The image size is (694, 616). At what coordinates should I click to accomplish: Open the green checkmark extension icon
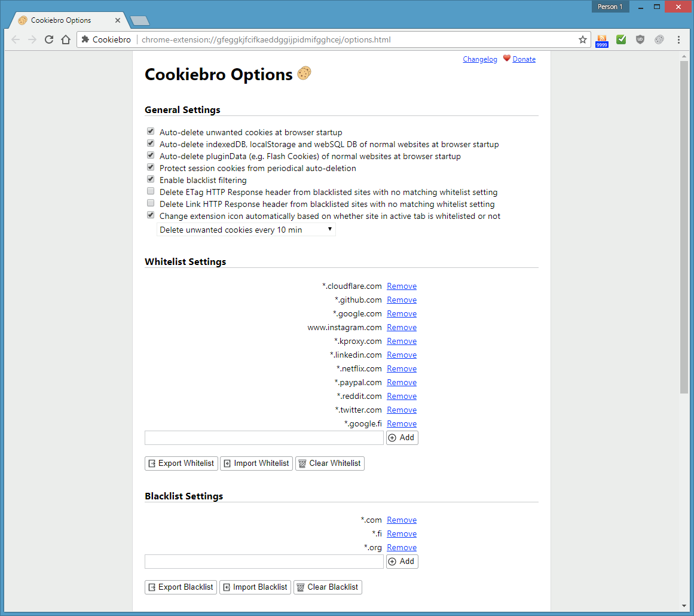[x=621, y=39]
